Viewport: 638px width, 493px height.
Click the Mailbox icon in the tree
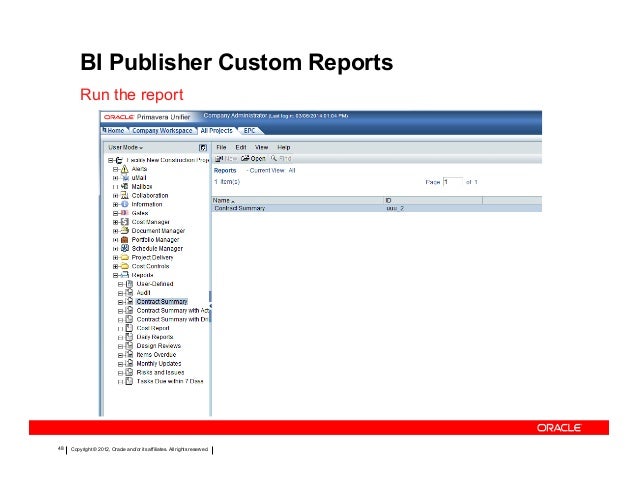125,186
